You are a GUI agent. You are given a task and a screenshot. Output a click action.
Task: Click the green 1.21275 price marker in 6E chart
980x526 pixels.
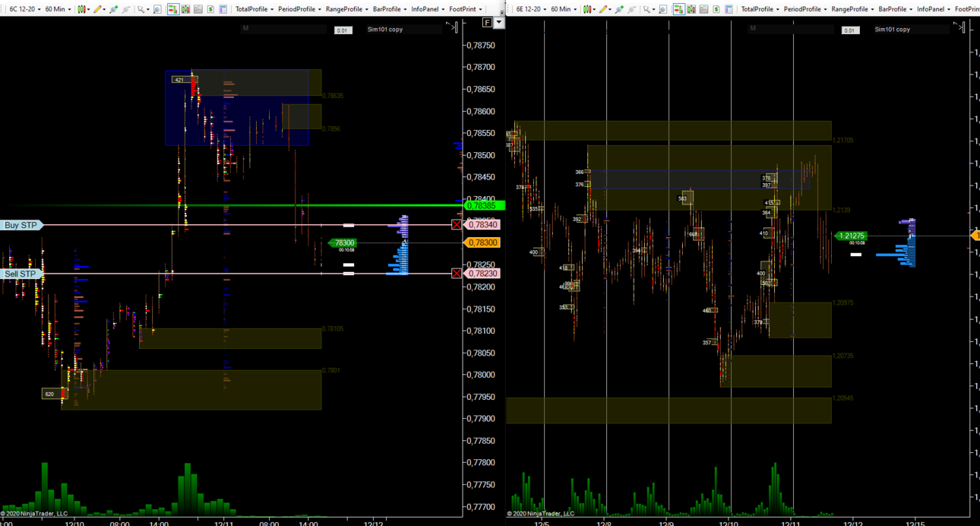(x=851, y=236)
